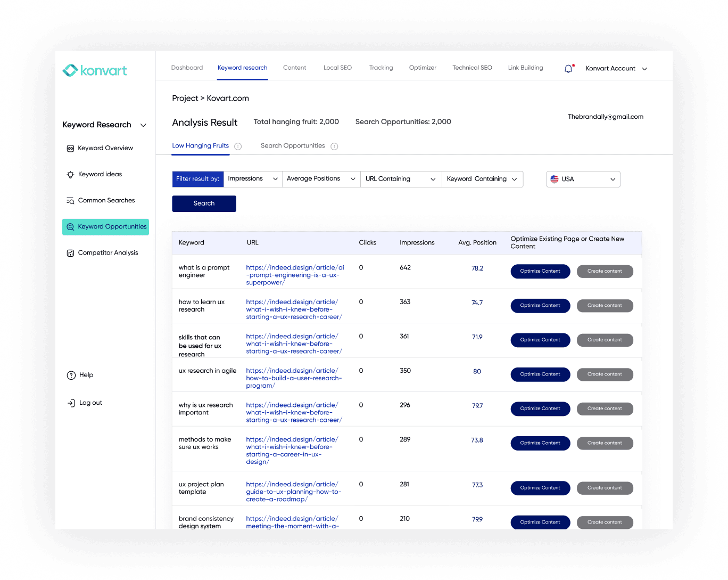Open the USA country selector
This screenshot has height=580, width=728.
tap(583, 179)
